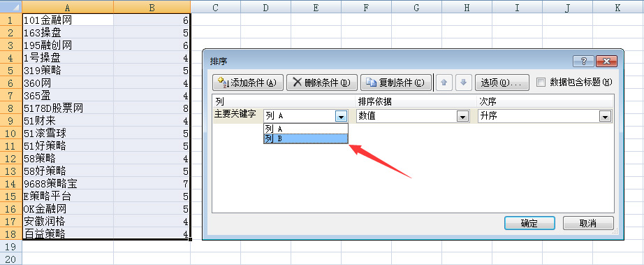The width and height of the screenshot is (644, 265).
Task: Choose 列 B in the dropdown list
Action: point(305,139)
